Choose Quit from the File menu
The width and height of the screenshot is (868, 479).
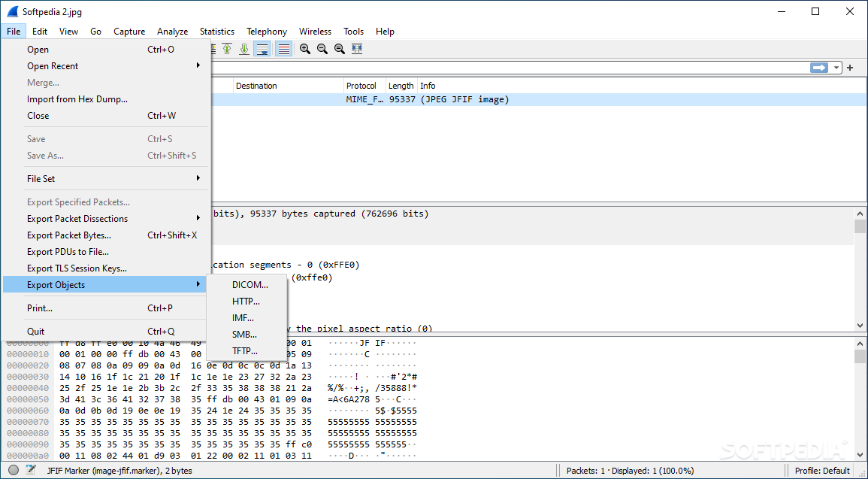[x=105, y=331]
